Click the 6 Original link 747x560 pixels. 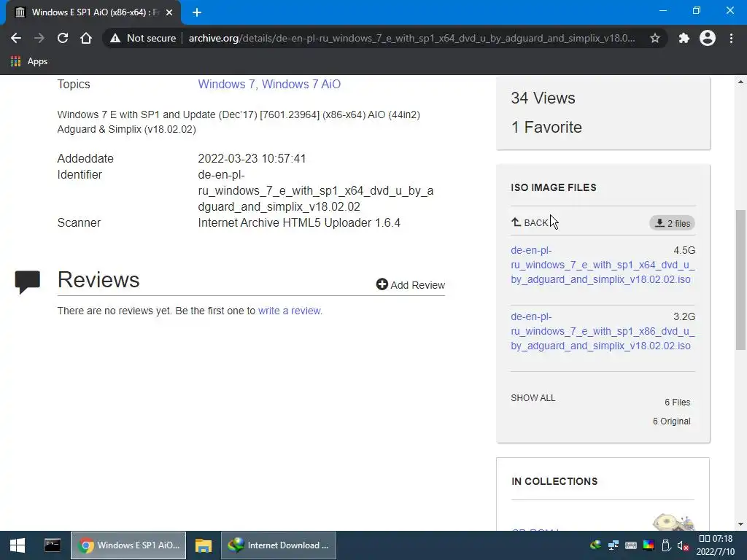(671, 421)
